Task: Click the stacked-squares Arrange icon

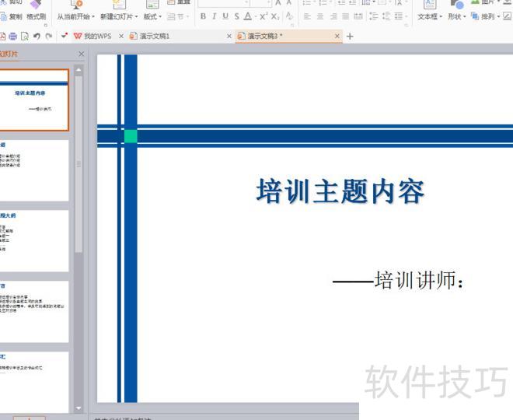Action: [475, 16]
